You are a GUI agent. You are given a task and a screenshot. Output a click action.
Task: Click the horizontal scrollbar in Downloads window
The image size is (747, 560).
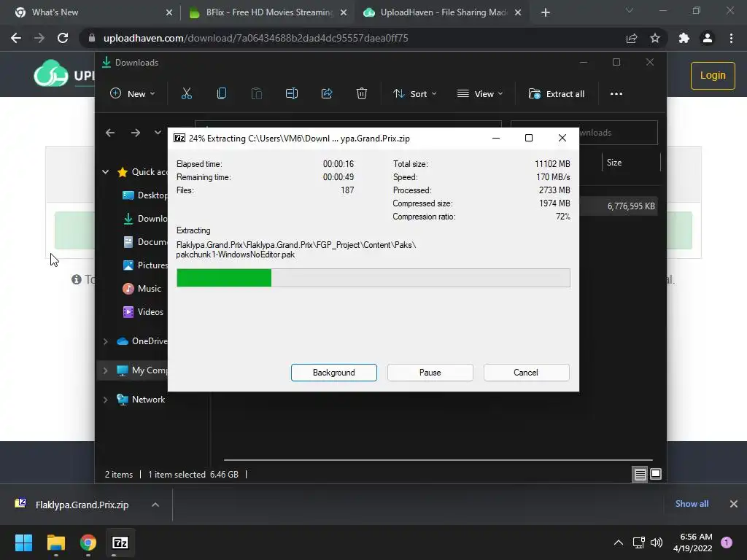pyautogui.click(x=438, y=460)
